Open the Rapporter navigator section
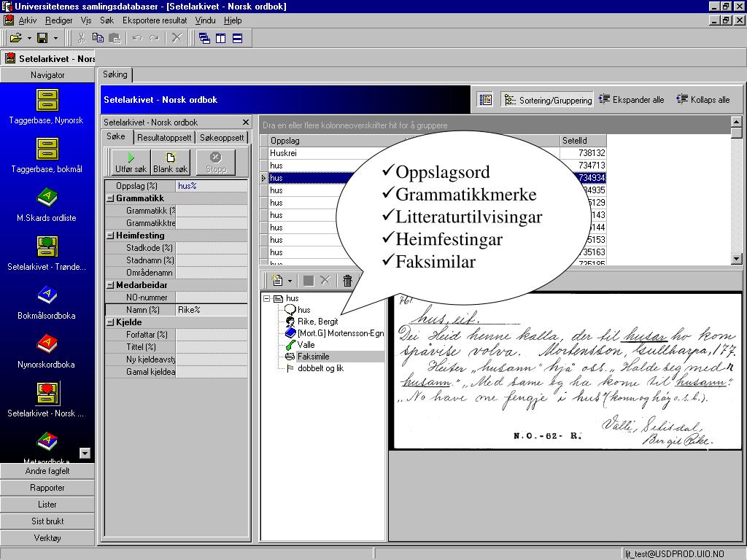747x560 pixels. pyautogui.click(x=47, y=488)
